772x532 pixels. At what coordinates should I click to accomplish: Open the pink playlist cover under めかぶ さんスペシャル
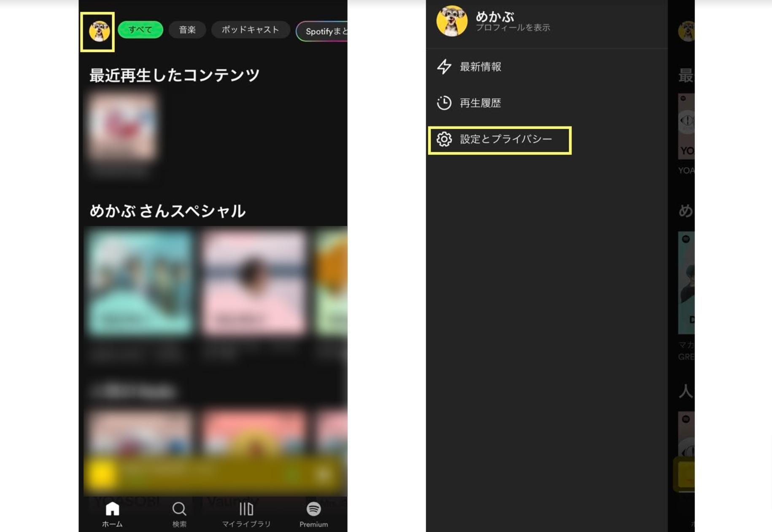(x=254, y=283)
